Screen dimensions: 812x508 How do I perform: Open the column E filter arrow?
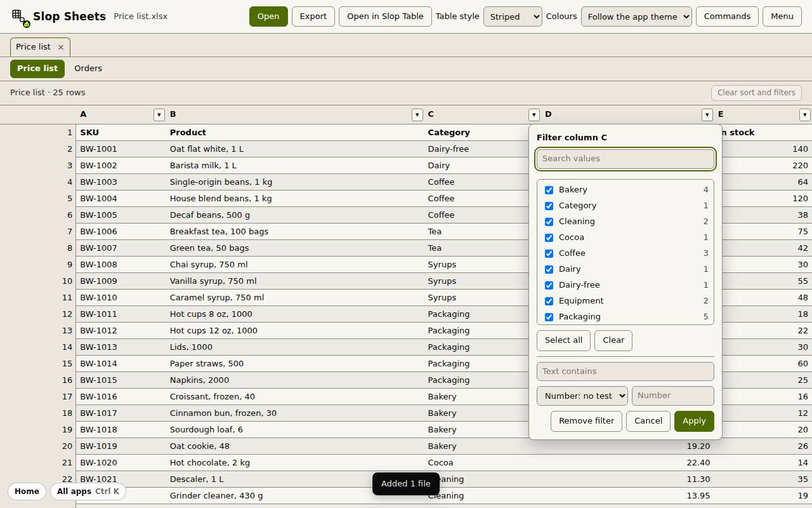point(804,115)
